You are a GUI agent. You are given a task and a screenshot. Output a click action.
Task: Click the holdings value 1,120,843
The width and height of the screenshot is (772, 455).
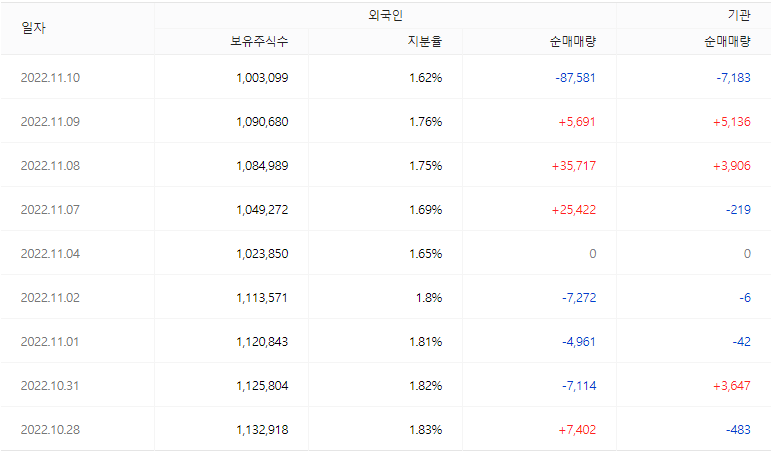pyautogui.click(x=262, y=342)
